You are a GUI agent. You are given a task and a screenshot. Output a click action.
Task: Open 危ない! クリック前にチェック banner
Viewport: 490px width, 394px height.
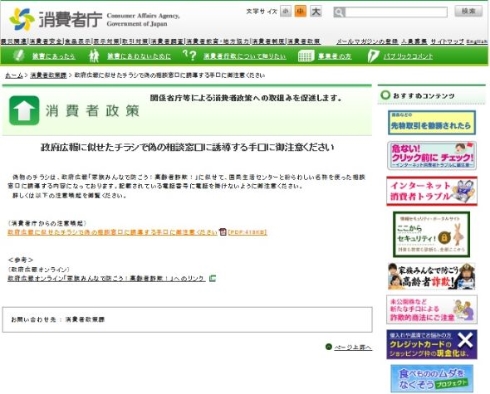point(432,156)
